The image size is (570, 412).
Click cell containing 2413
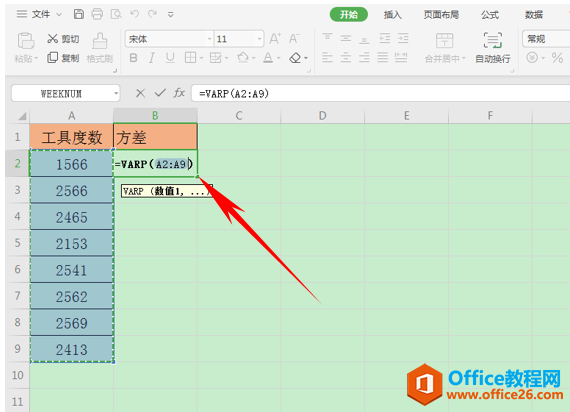point(72,349)
